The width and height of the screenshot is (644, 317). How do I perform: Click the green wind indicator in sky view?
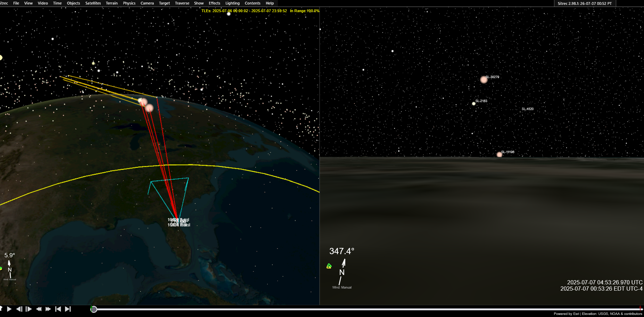coord(329,266)
